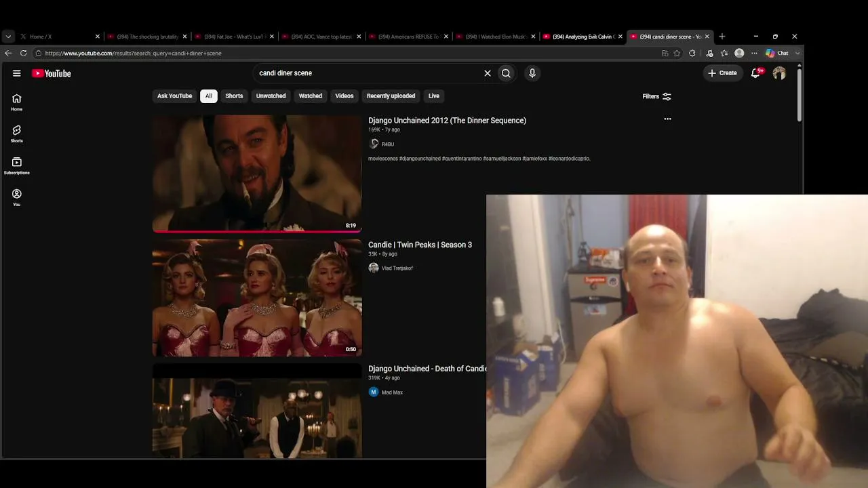Screen dimensions: 868x488
Task: Open Vlad Tretjakof channel avatar
Action: [374, 268]
